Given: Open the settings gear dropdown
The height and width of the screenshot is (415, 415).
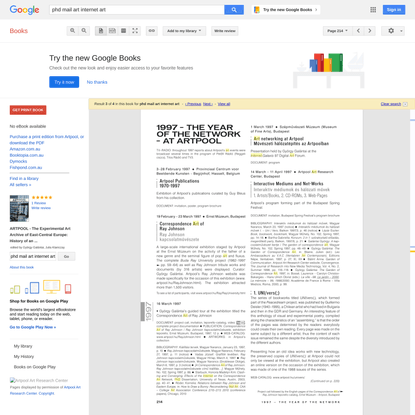Looking at the screenshot, I should tap(393, 31).
